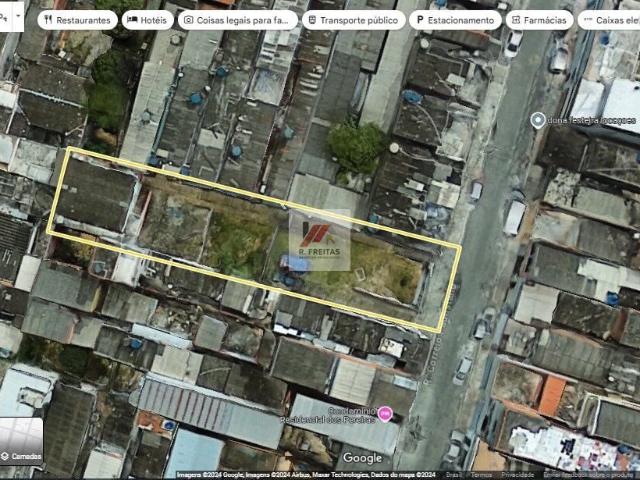Screen dimensions: 640x480
Task: Click the Brasil link in the footer
Action: pos(454,475)
